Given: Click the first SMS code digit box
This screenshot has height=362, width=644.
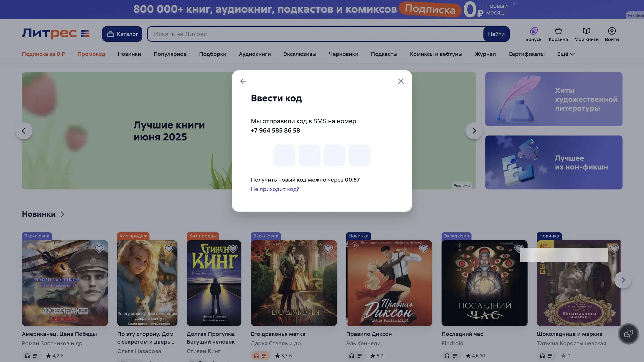Looking at the screenshot, I should coord(284,155).
